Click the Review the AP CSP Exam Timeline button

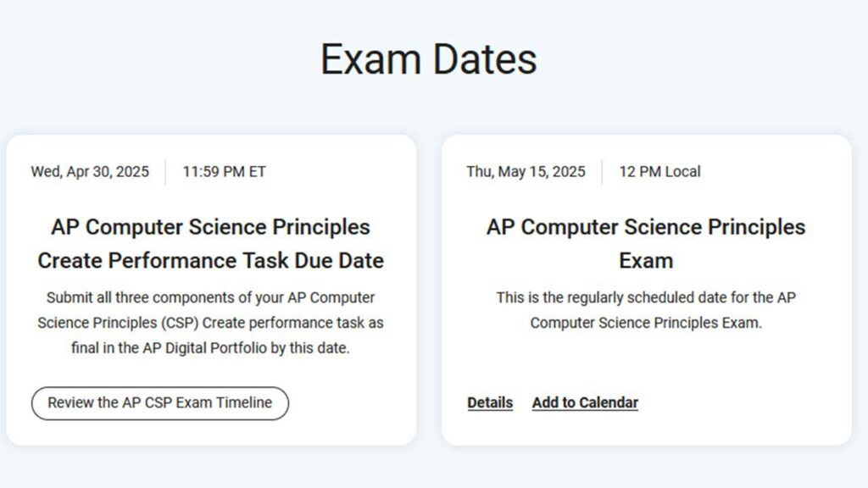point(159,402)
